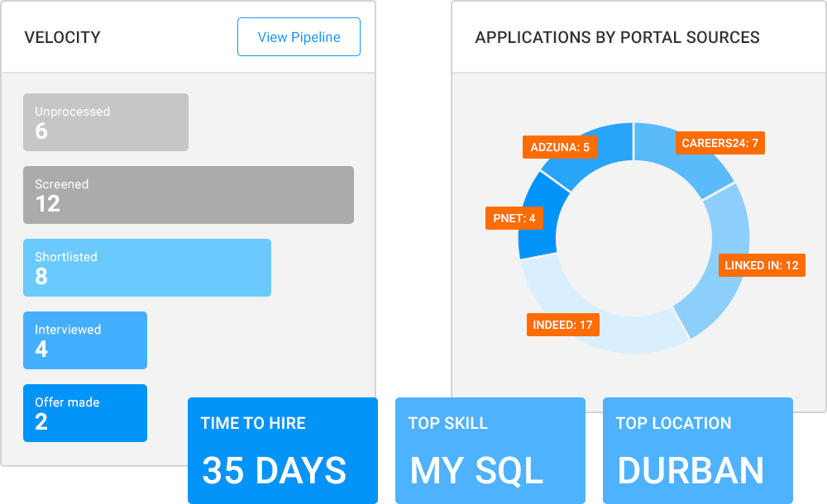Image resolution: width=827 pixels, height=504 pixels.
Task: Select the Offer made 2 bar
Action: (x=85, y=413)
